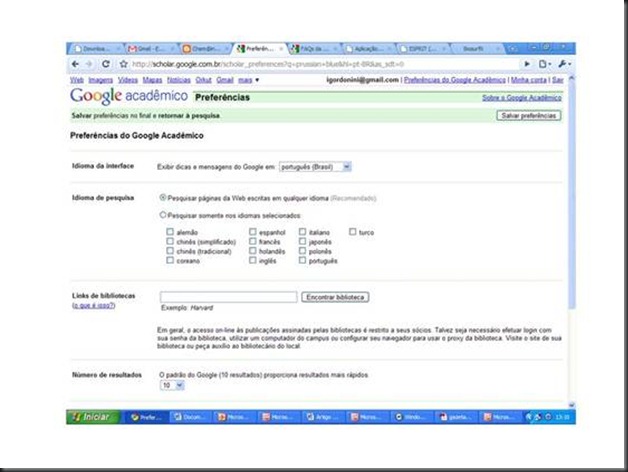Switch to the Chemdin tab
628x472 pixels.
pos(205,49)
